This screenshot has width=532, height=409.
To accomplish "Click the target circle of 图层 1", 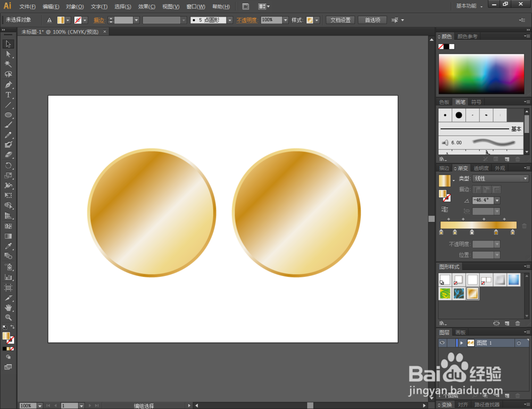I will click(519, 343).
